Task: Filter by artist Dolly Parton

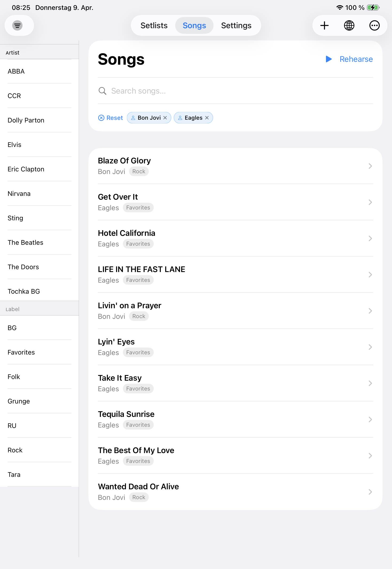Action: [39, 120]
